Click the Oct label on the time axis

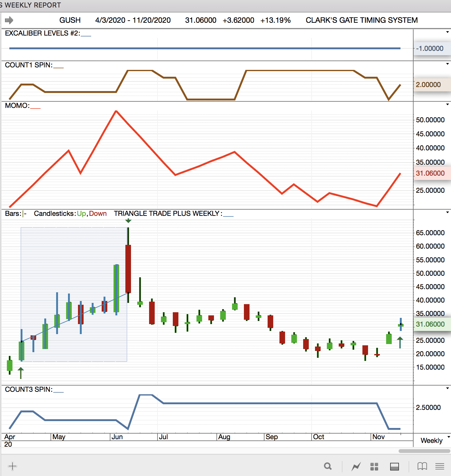319,437
